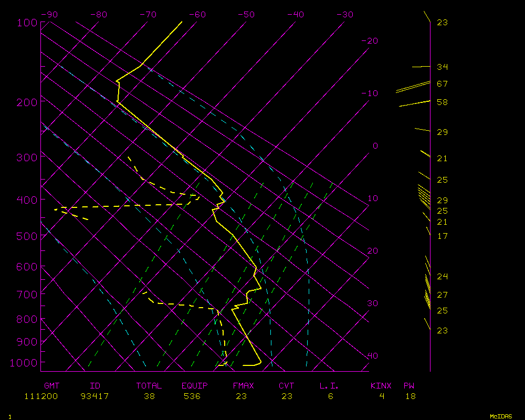525x420 pixels.
Task: Click the GMT header label
Action: [x=51, y=386]
